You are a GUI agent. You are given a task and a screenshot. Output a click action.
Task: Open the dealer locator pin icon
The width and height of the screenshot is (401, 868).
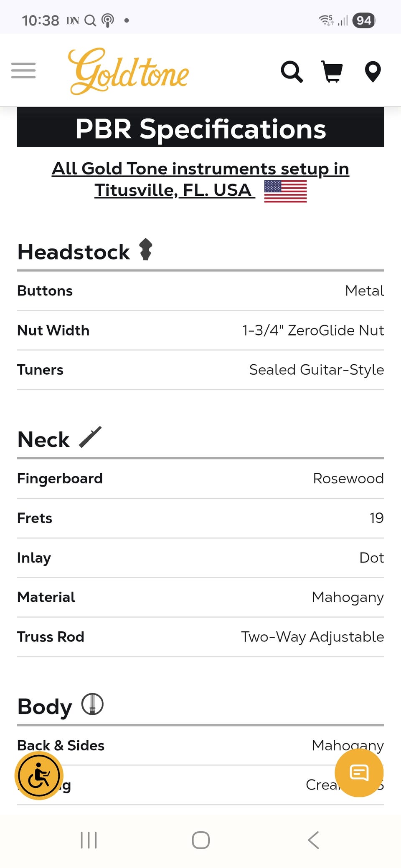[x=373, y=72]
